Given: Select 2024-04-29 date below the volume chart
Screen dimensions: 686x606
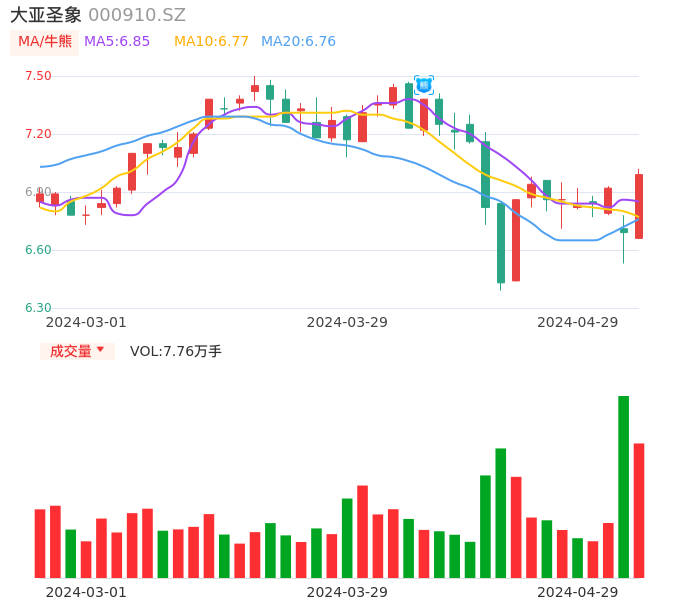Looking at the screenshot, I should [577, 592].
